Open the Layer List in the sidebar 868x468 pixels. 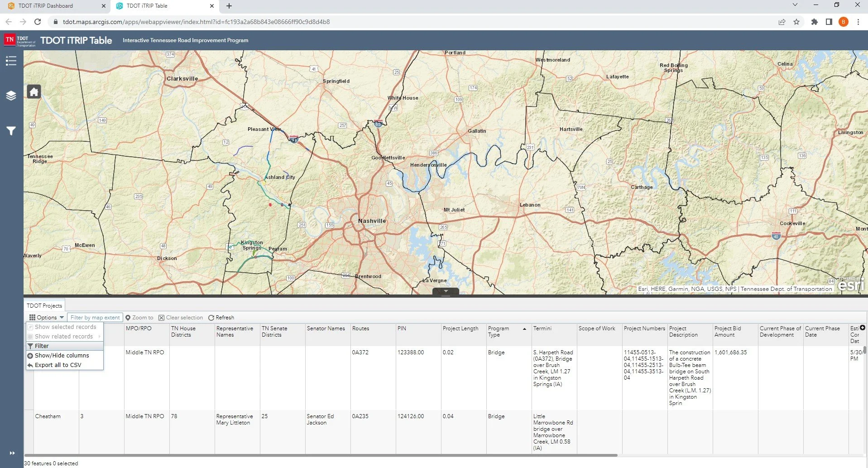pyautogui.click(x=11, y=96)
